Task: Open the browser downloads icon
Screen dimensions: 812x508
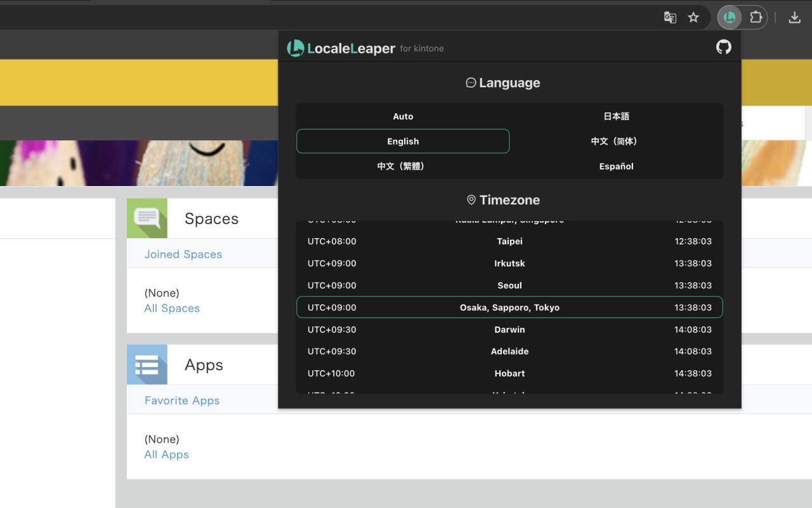Action: pos(794,18)
